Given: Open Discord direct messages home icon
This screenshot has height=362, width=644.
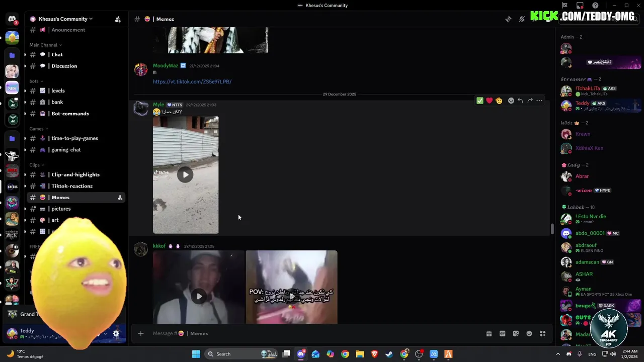Looking at the screenshot, I should click(12, 19).
